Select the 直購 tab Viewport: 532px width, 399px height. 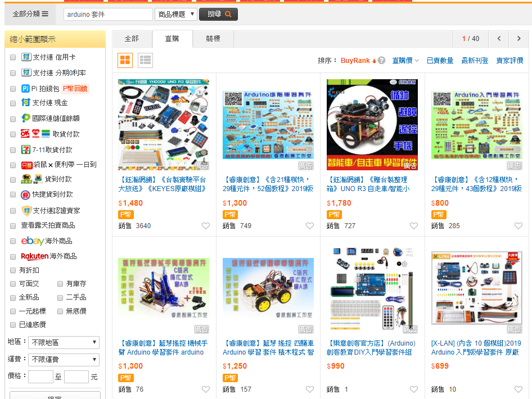(x=172, y=39)
